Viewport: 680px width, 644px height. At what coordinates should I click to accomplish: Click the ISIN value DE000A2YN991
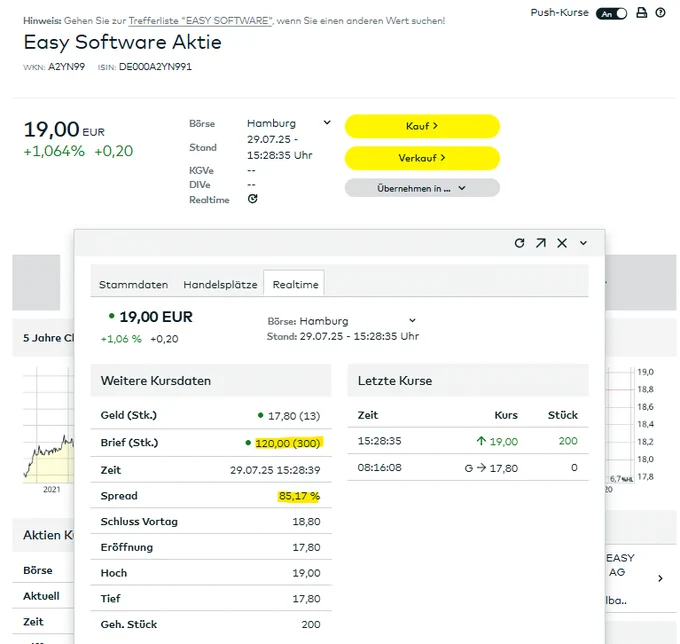tap(155, 67)
